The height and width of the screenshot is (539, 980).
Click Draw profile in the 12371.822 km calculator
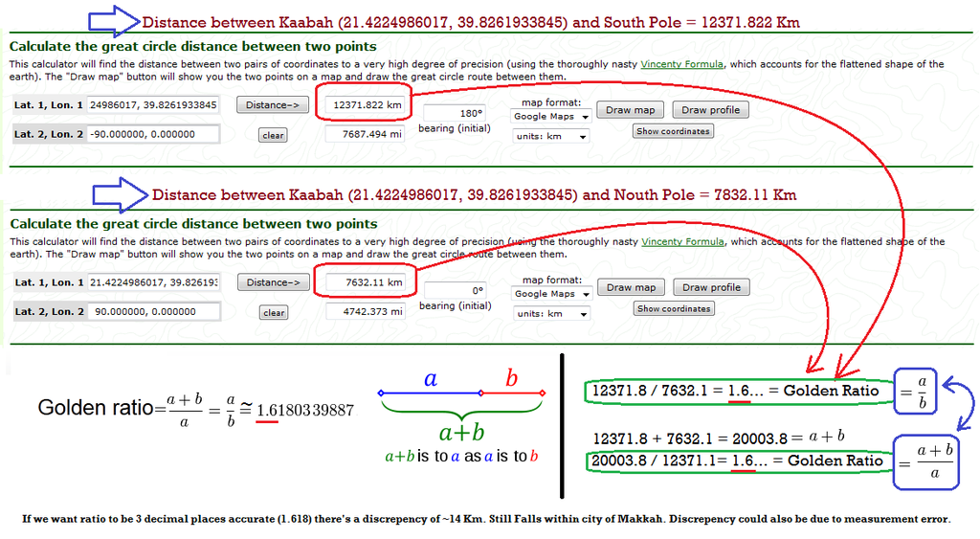710,110
